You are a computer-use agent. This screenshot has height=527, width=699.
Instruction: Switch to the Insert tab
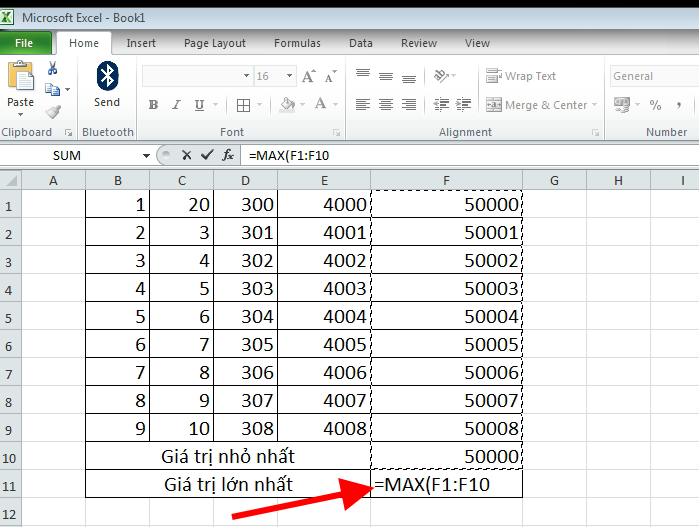click(141, 43)
